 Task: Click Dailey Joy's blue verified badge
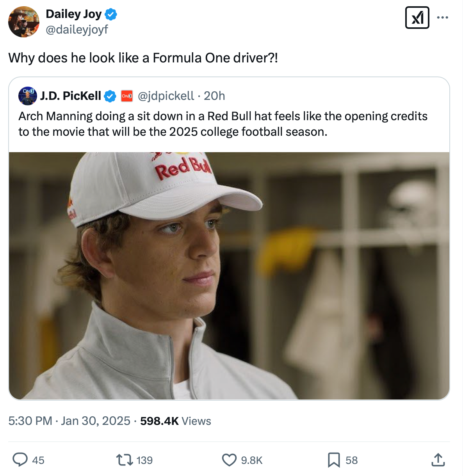tap(111, 14)
